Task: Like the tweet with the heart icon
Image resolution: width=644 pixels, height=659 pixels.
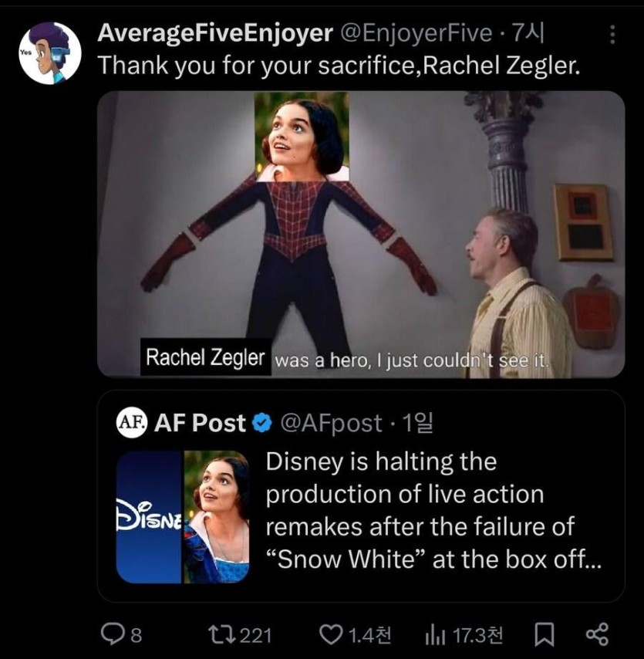Action: coord(330,634)
